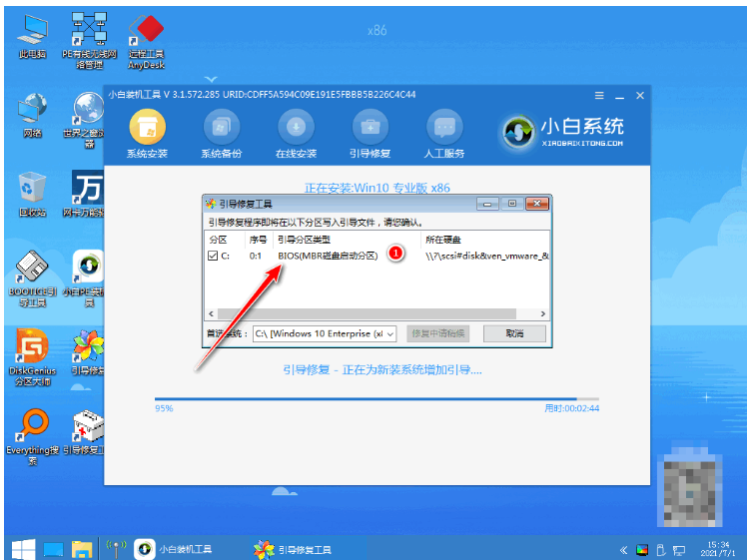
Task: Open the 引导修复工具 first-aid kit shortcut
Action: pos(86,432)
